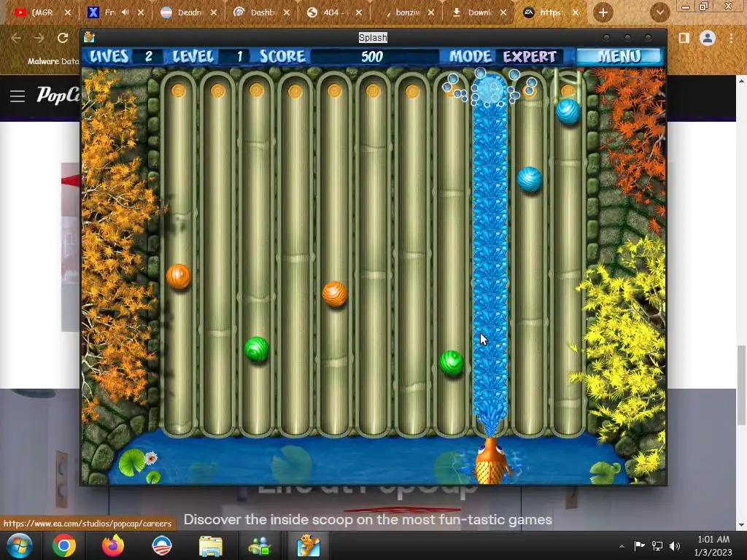Mute the audio on the Fr tab
The image size is (747, 560).
(125, 12)
